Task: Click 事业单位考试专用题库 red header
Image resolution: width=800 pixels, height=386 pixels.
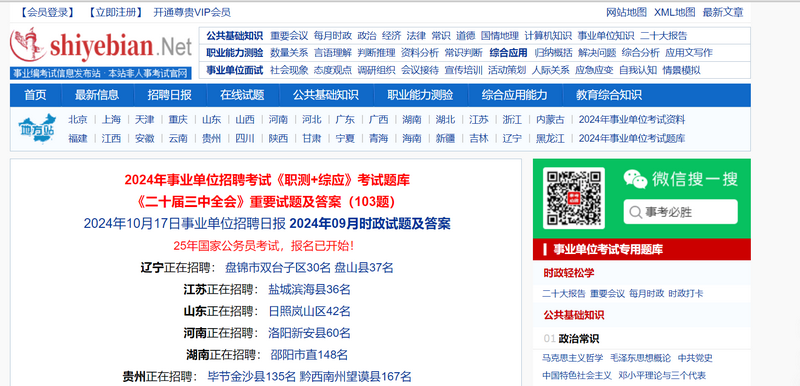Action: tap(641, 249)
